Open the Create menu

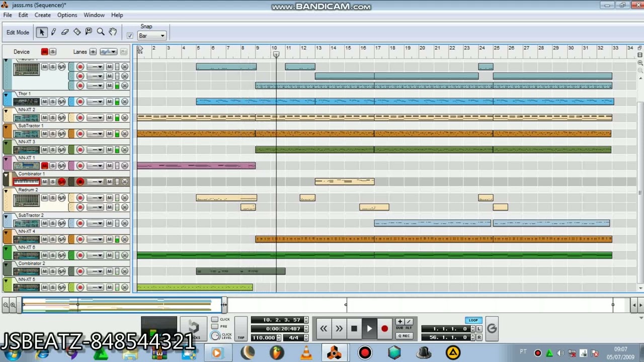(x=42, y=15)
